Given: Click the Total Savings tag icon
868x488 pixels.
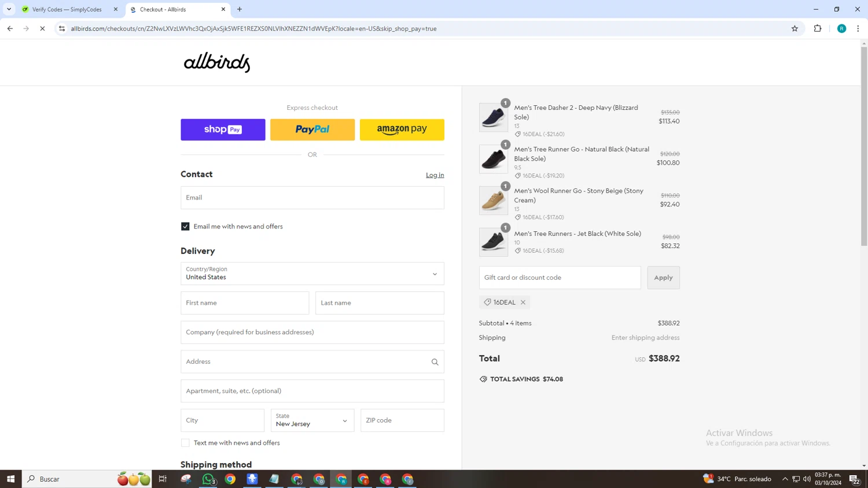Looking at the screenshot, I should (483, 379).
